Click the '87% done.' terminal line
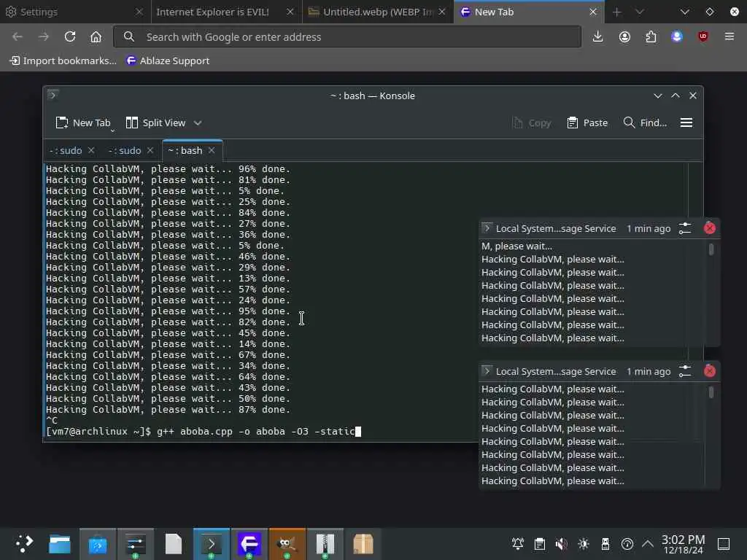 point(169,410)
